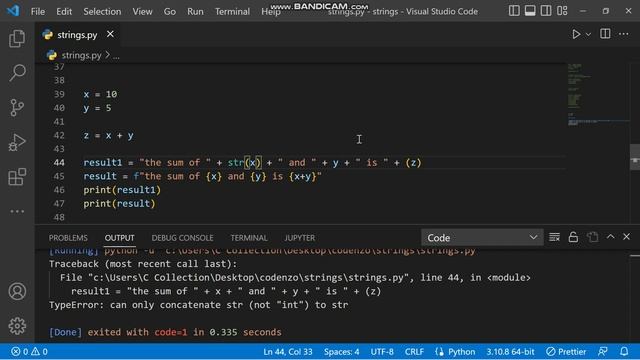The height and width of the screenshot is (360, 640).
Task: Select Python language mode in status bar
Action: pyautogui.click(x=461, y=351)
